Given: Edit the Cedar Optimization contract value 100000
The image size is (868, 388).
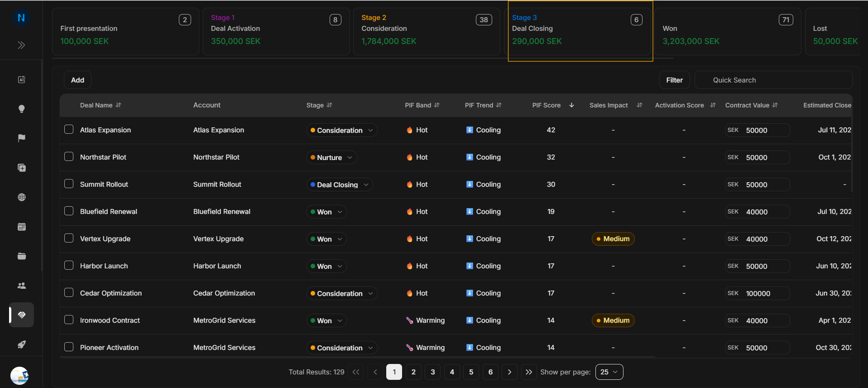Looking at the screenshot, I should tap(758, 293).
